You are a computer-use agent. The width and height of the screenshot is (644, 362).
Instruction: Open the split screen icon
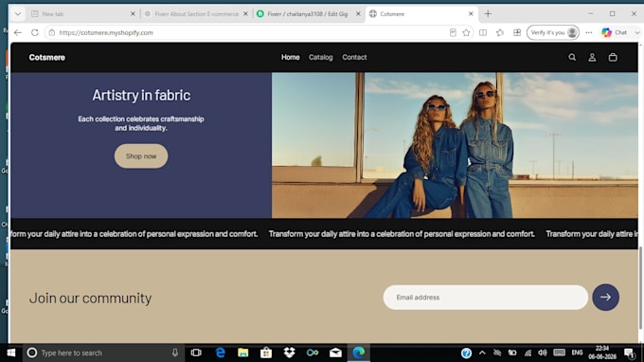483,32
